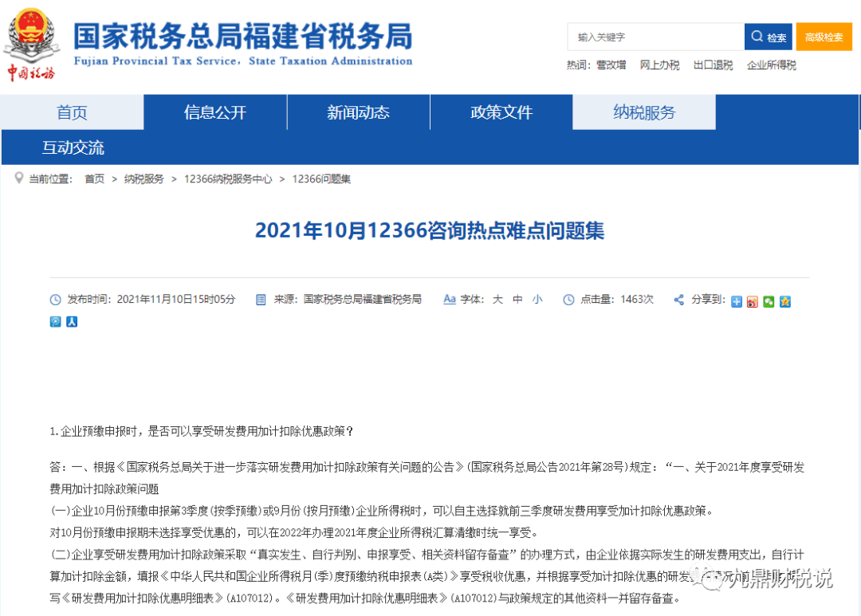Click the blue plus more-share icon
Image resolution: width=861 pixels, height=616 pixels.
click(x=737, y=301)
